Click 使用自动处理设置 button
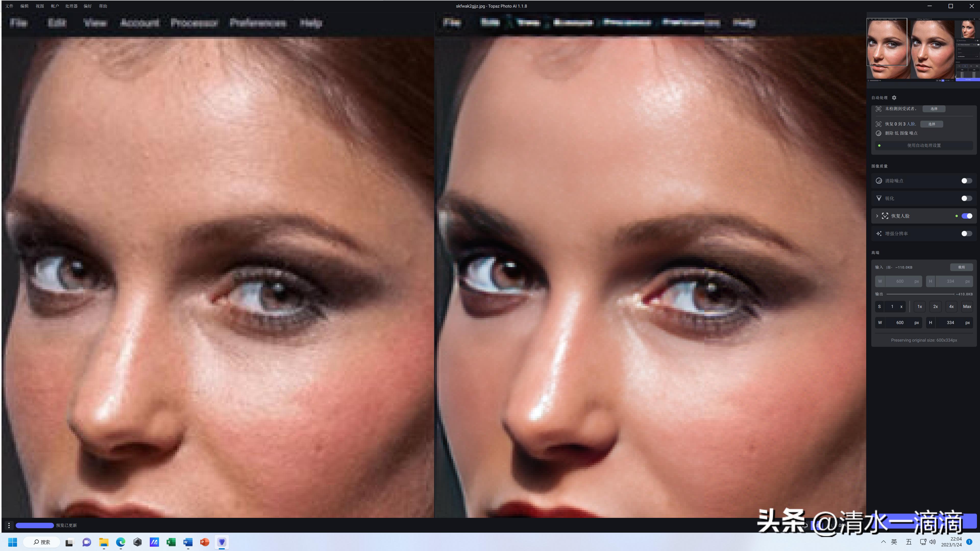The height and width of the screenshot is (551, 980). pos(924,145)
